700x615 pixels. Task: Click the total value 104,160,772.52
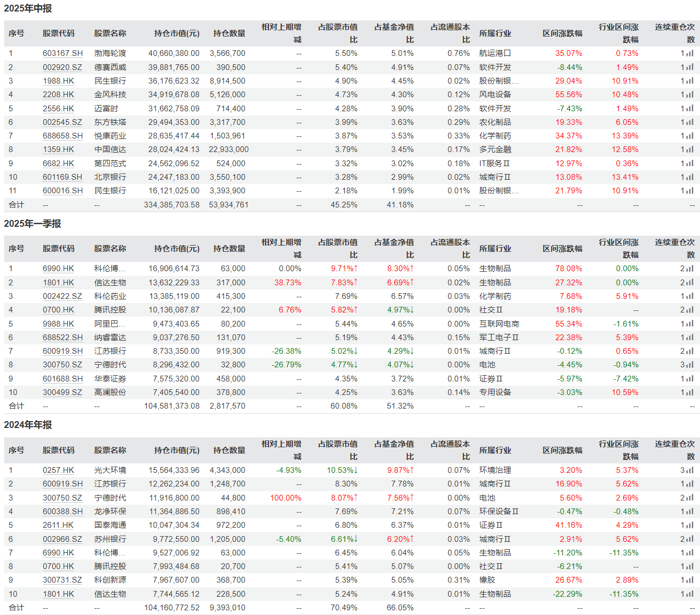coord(172,608)
